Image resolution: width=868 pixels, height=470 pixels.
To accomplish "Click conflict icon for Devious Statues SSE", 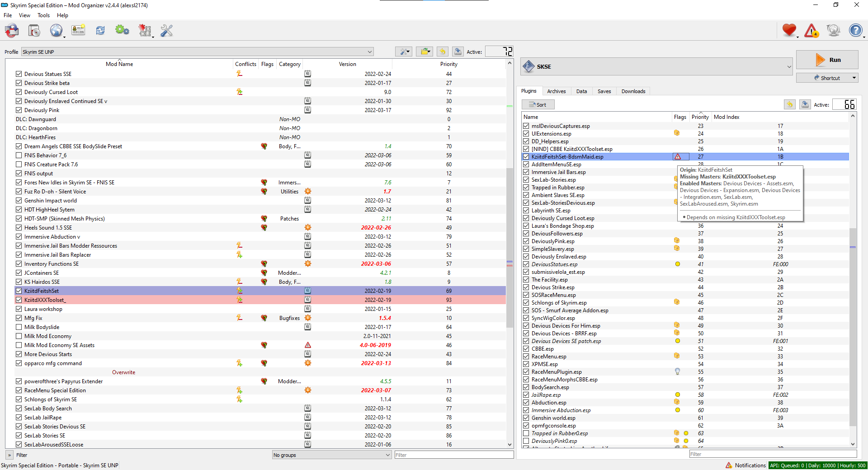I will tap(239, 74).
